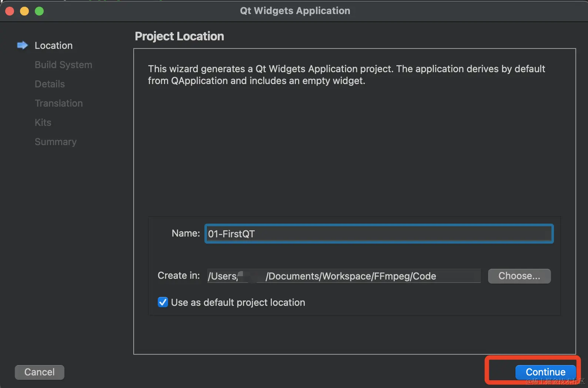Select the Details wizard step
This screenshot has width=588, height=388.
point(50,84)
